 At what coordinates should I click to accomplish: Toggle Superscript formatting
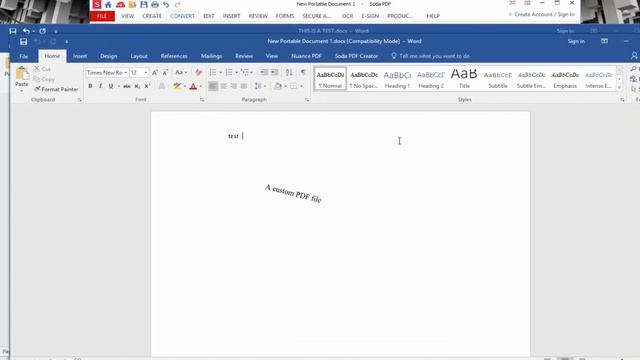point(147,86)
